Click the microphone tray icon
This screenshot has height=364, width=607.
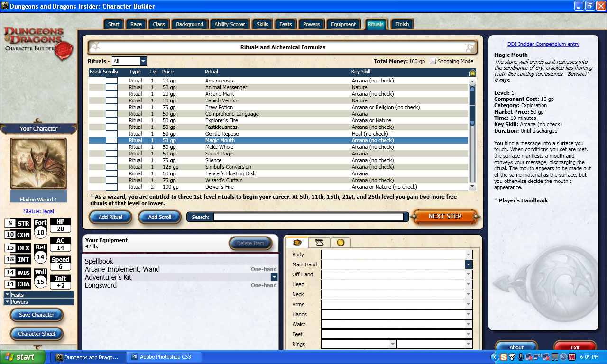(x=520, y=357)
